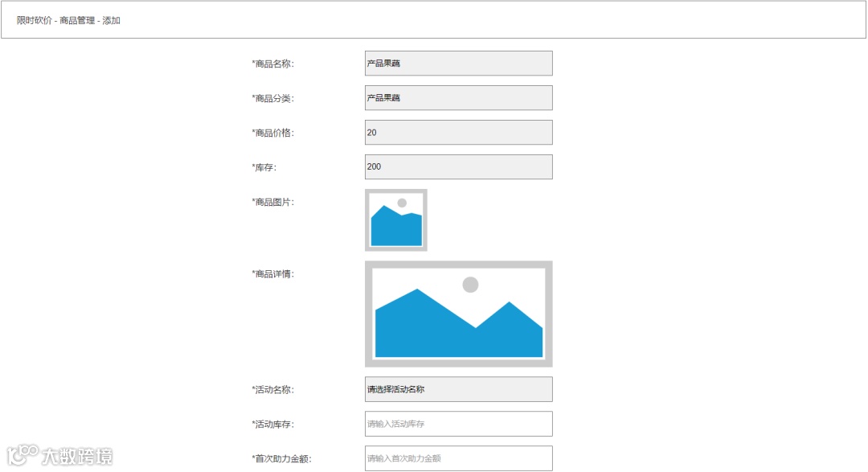Click the *活动名称 label

click(273, 390)
